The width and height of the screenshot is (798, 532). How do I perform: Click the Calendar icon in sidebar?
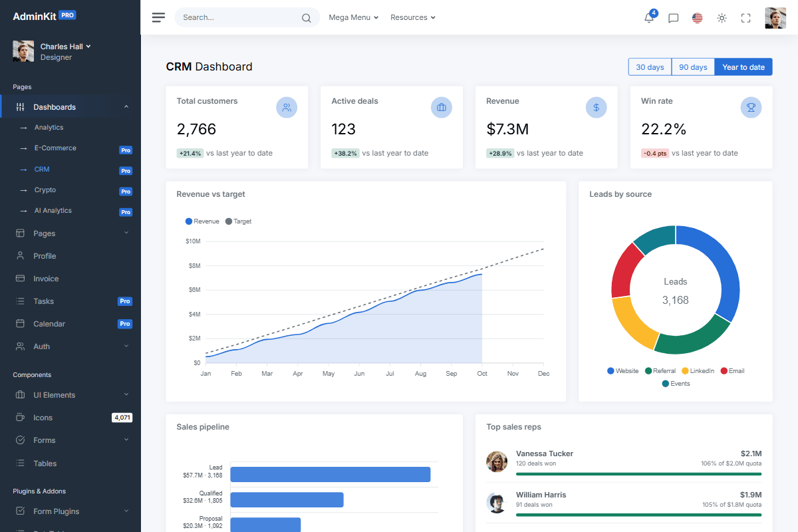[20, 324]
